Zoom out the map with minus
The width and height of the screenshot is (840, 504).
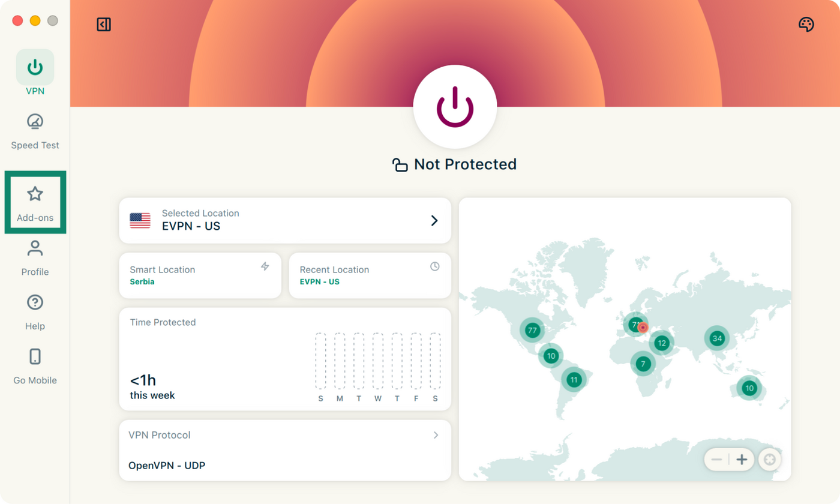(716, 460)
